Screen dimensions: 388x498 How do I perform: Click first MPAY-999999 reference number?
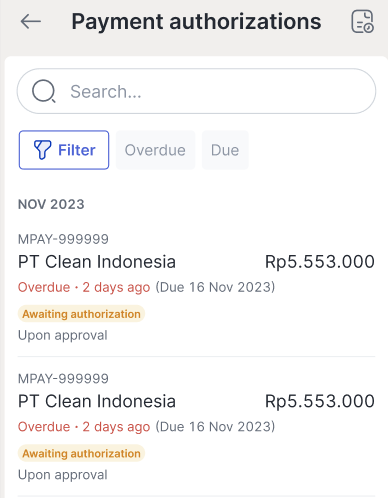pos(63,239)
